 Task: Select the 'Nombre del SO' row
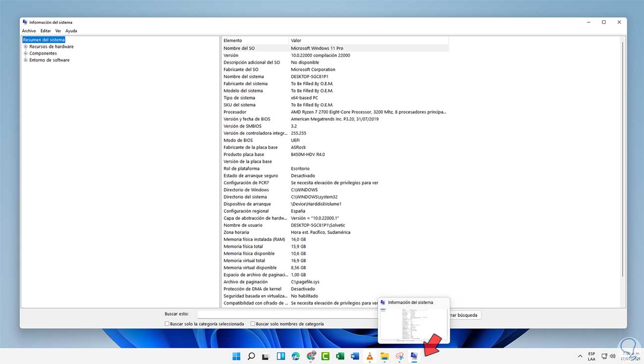coord(335,48)
